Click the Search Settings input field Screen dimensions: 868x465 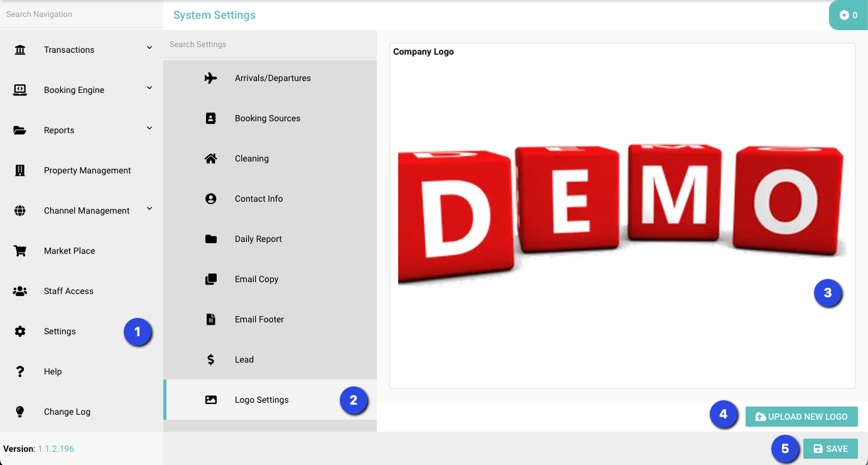point(270,45)
